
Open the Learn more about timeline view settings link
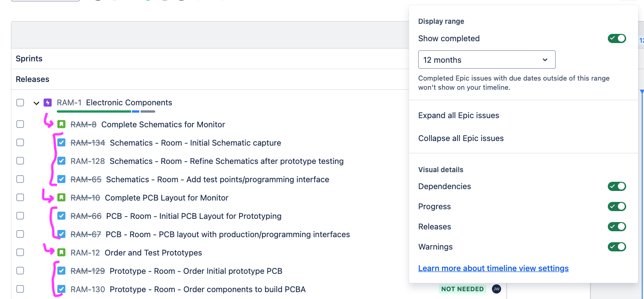(493, 268)
